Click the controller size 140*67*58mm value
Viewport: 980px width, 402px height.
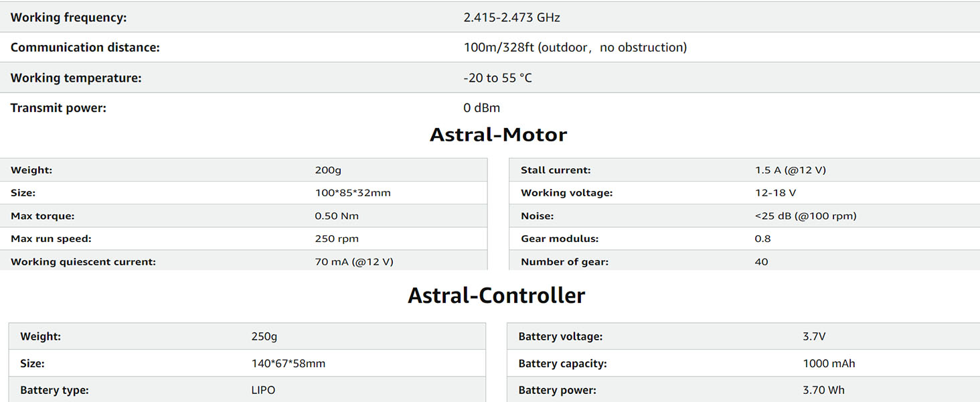(x=288, y=364)
